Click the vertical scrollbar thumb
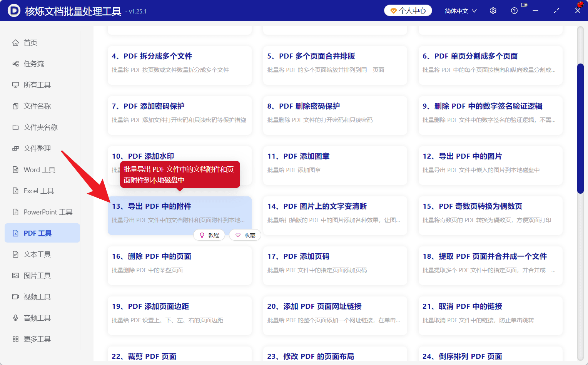Image resolution: width=588 pixels, height=365 pixels. [x=580, y=129]
